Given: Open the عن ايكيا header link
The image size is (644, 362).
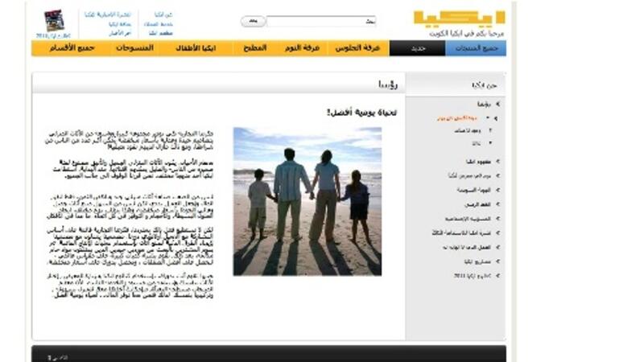Looking at the screenshot, I should coord(163,14).
